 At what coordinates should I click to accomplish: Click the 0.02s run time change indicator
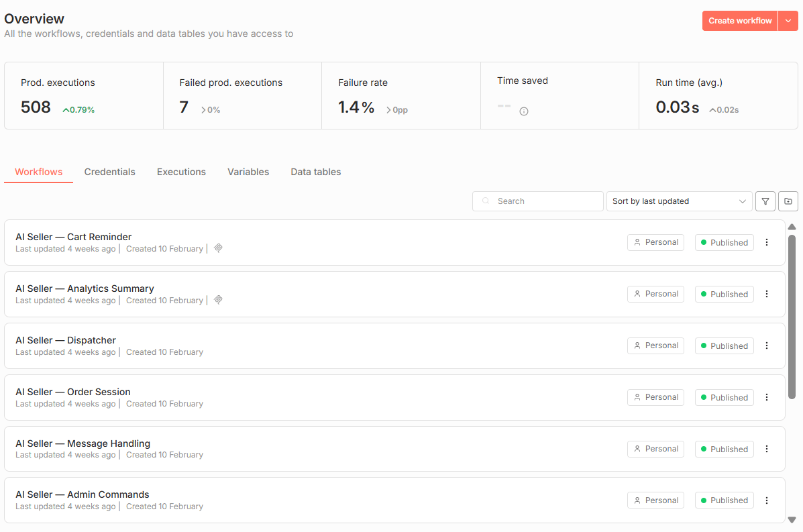(x=724, y=110)
